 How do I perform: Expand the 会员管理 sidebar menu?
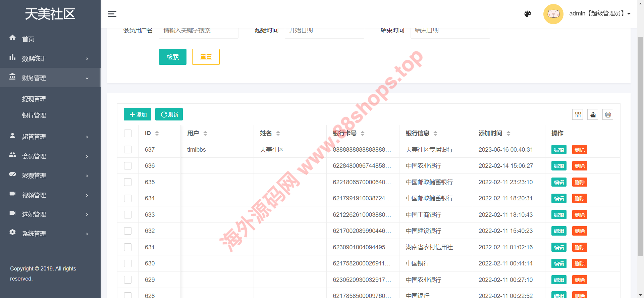pos(50,156)
